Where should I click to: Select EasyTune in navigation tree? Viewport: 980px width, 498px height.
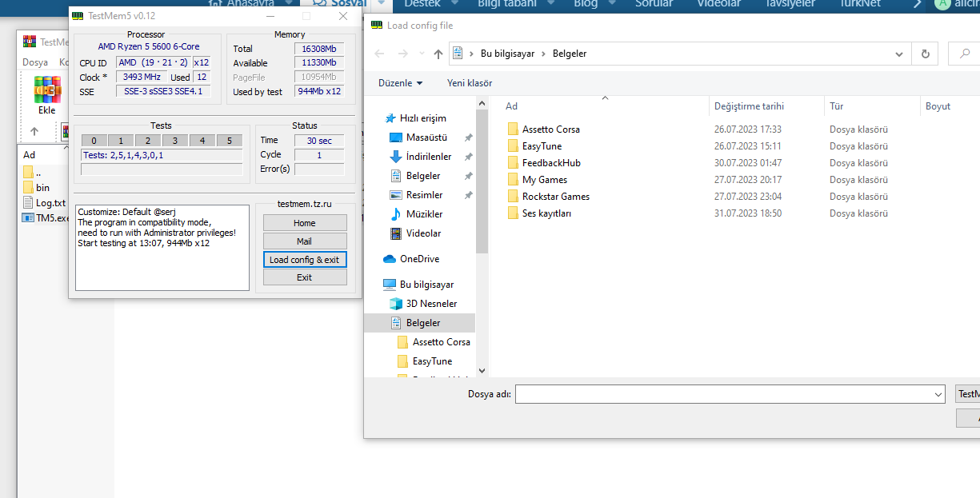click(432, 361)
